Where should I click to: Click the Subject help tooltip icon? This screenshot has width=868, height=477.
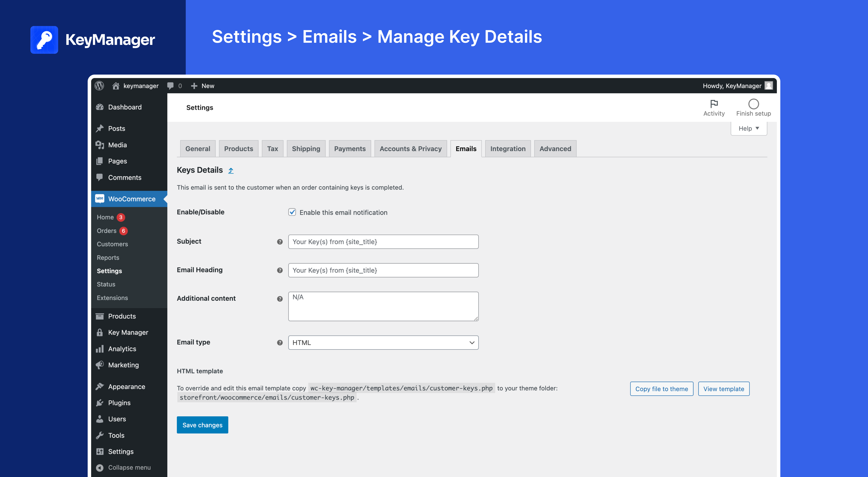tap(280, 242)
